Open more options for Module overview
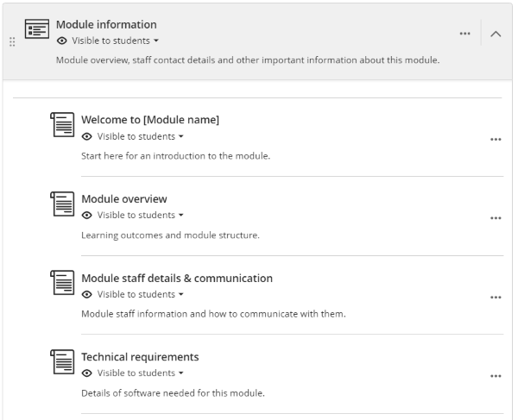 [496, 218]
